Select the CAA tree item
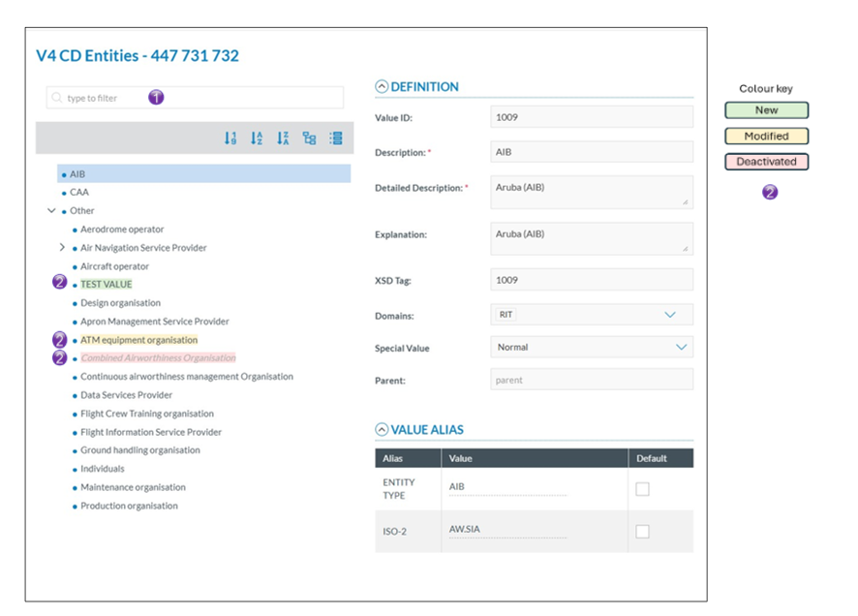 click(x=79, y=193)
